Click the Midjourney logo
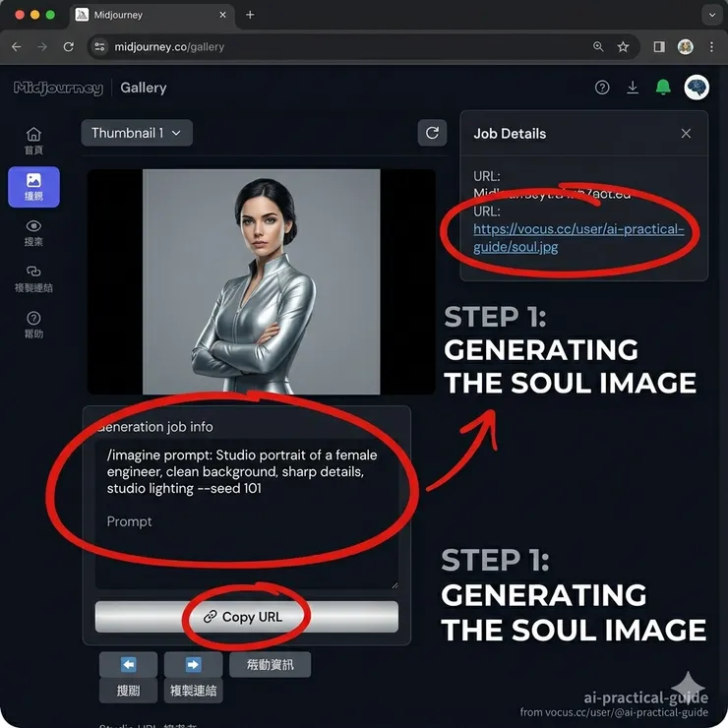The height and width of the screenshot is (728, 728). click(58, 88)
